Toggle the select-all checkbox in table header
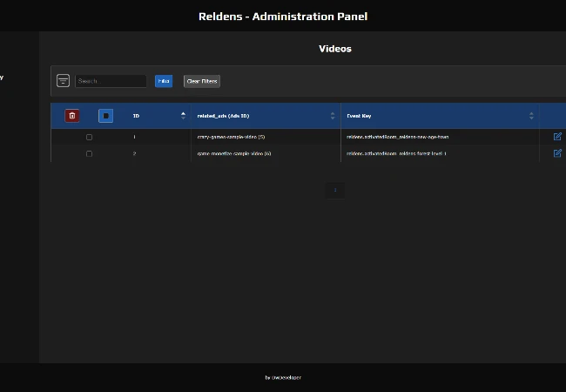 pos(105,116)
